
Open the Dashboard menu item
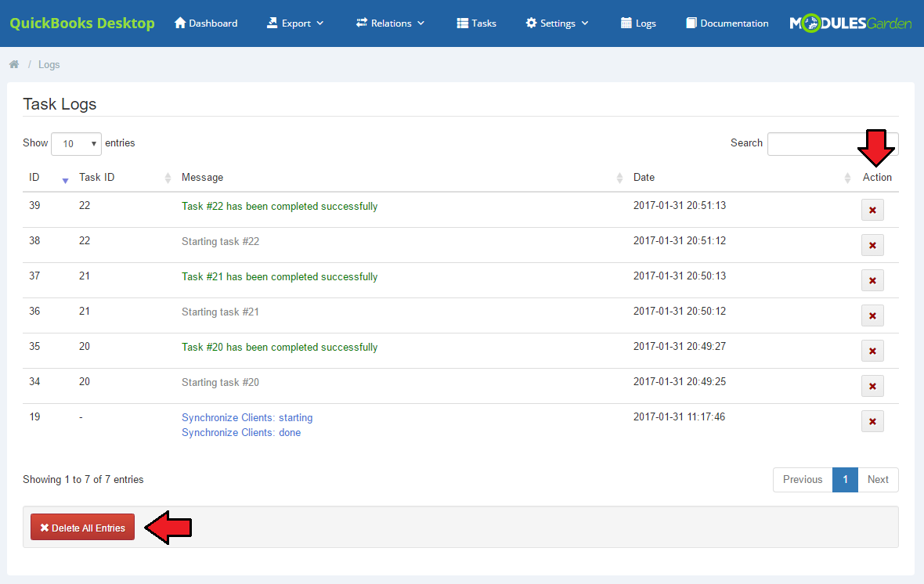coord(206,23)
